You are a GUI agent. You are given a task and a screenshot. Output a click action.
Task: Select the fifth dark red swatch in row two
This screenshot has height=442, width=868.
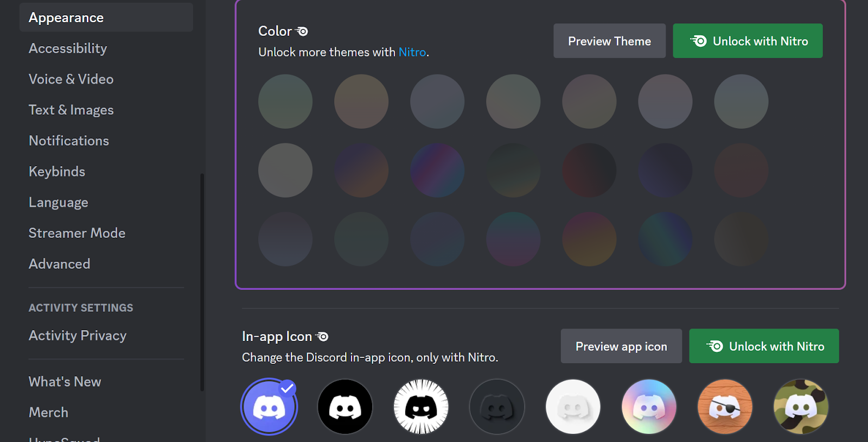click(589, 170)
